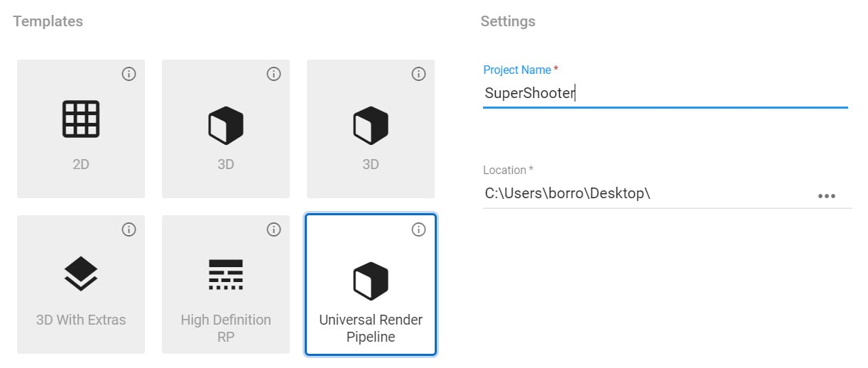Open info for the first 3D template

point(273,74)
